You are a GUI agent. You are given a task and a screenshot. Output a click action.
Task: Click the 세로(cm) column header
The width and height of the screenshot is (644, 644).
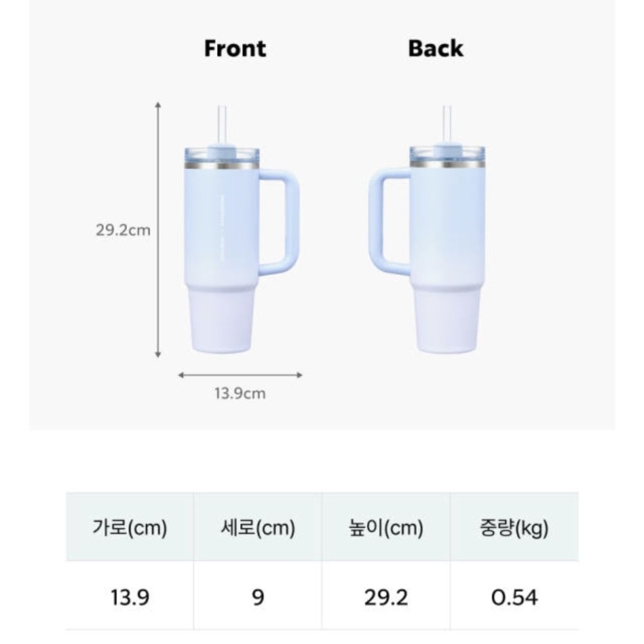[258, 527]
